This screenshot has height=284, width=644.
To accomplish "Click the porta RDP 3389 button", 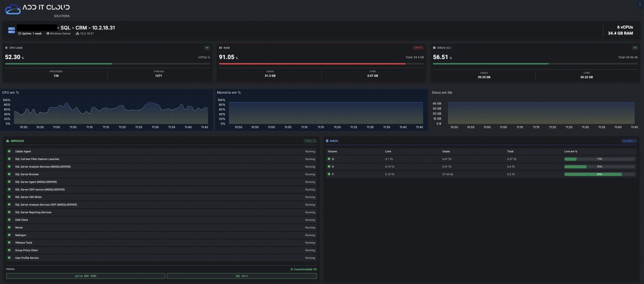I will tap(86, 276).
